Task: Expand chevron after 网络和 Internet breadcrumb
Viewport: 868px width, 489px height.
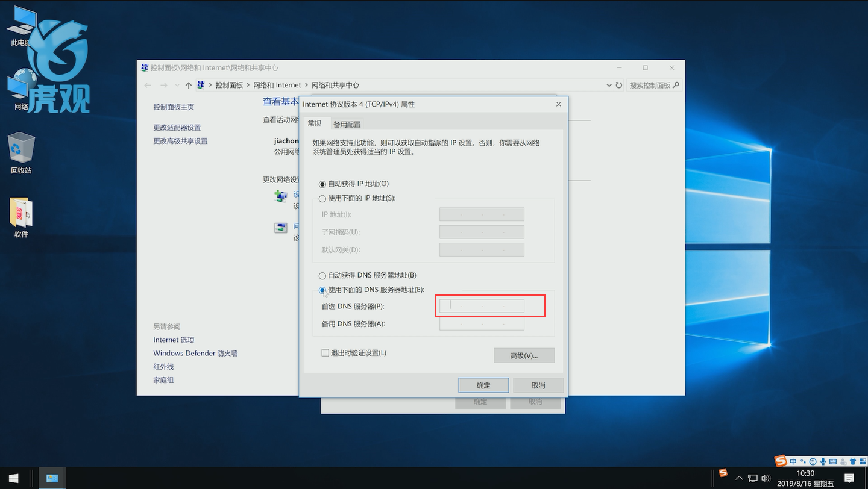Action: point(306,85)
